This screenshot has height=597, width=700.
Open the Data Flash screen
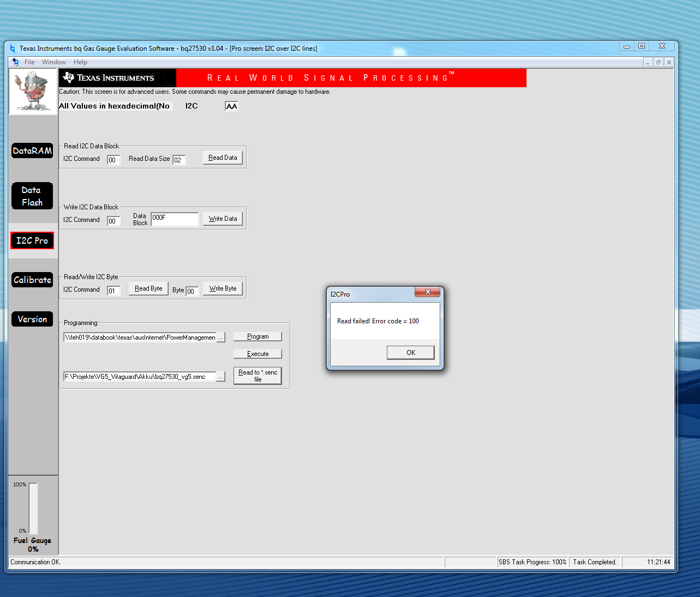point(32,196)
